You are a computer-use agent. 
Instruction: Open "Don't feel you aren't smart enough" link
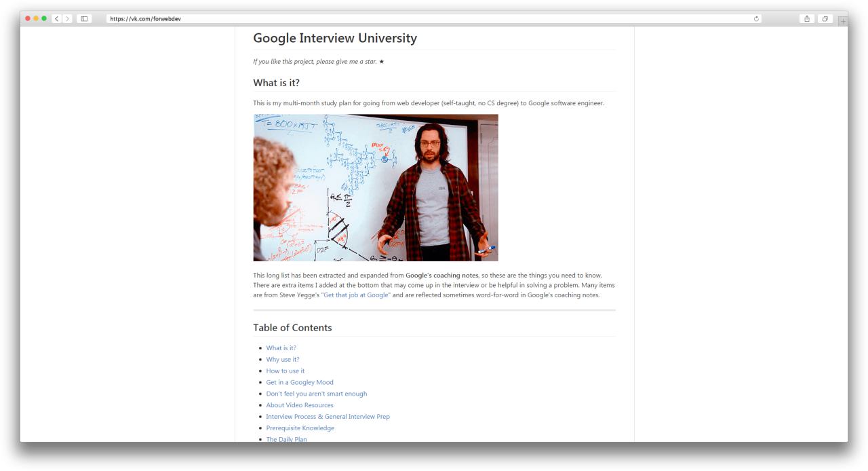point(316,394)
